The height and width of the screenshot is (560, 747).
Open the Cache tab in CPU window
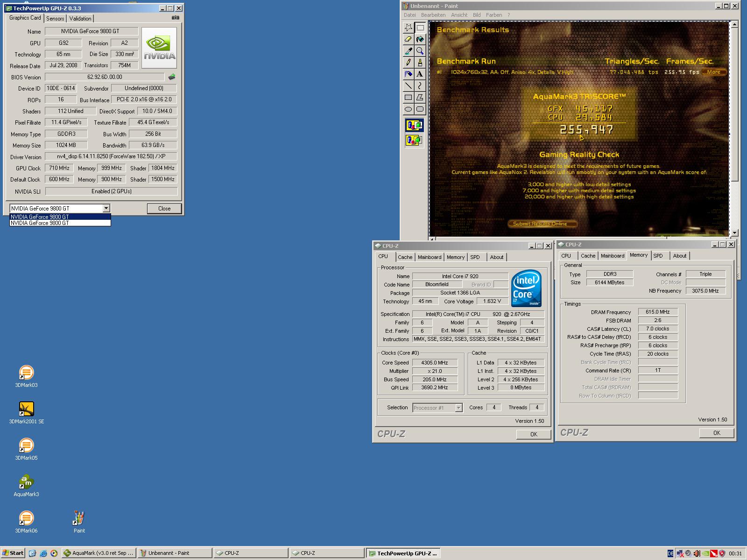pos(405,257)
